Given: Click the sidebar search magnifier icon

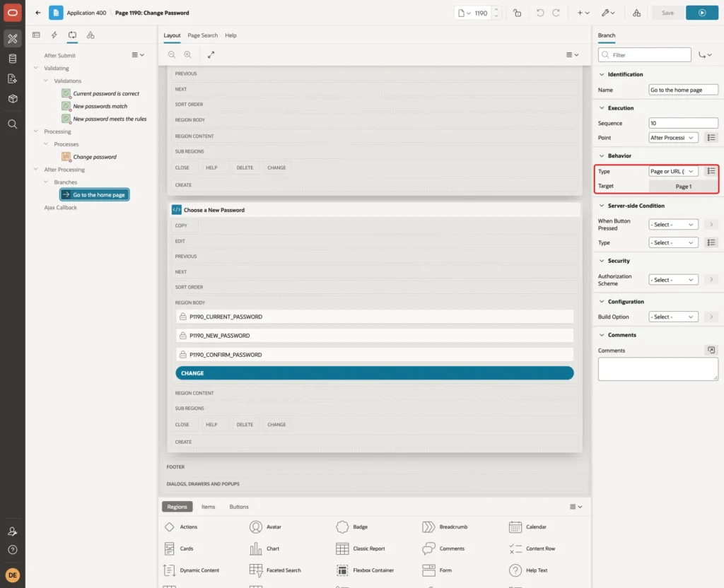Looking at the screenshot, I should coord(13,124).
